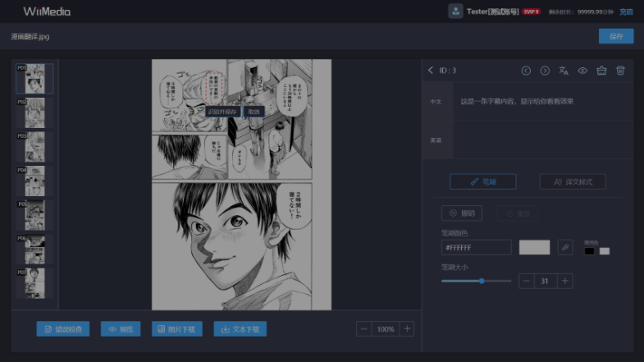Screen dimensions: 644x362
Task: Click the brush size slider handle
Action: pyautogui.click(x=482, y=281)
